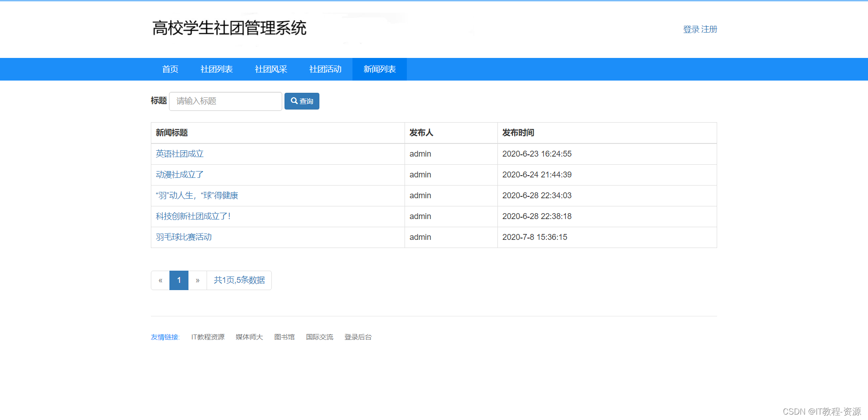Image resolution: width=868 pixels, height=420 pixels.
Task: Open news item 动漫社成立了
Action: [180, 175]
